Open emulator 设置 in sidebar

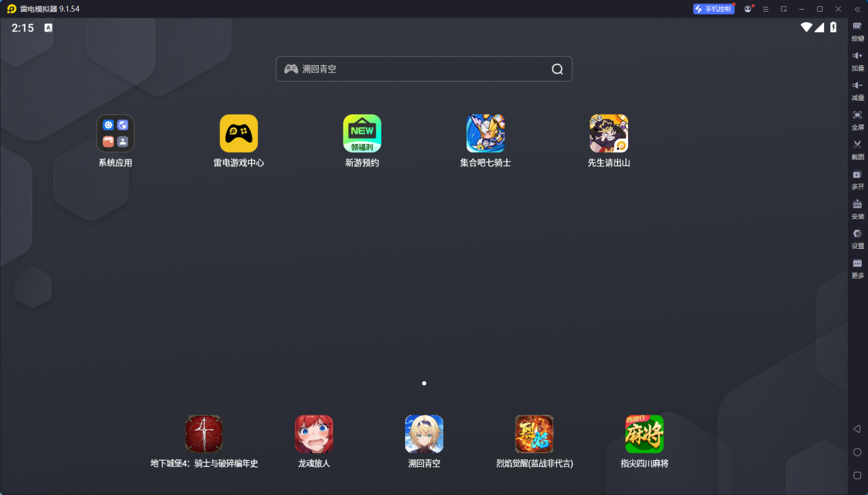pyautogui.click(x=857, y=238)
